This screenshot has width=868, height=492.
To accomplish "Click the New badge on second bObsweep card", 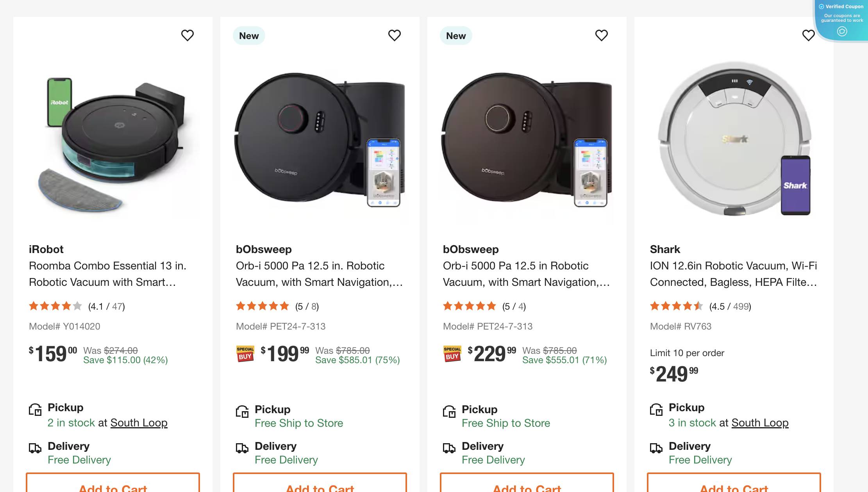I will click(456, 36).
